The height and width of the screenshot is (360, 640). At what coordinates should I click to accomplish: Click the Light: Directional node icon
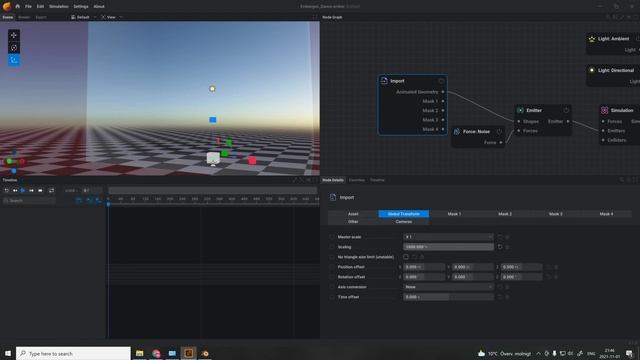coord(592,70)
